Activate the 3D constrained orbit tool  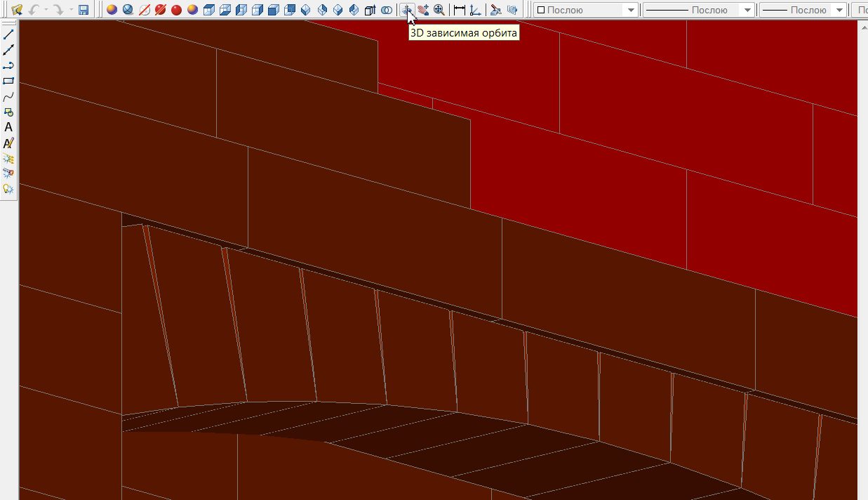(x=406, y=10)
